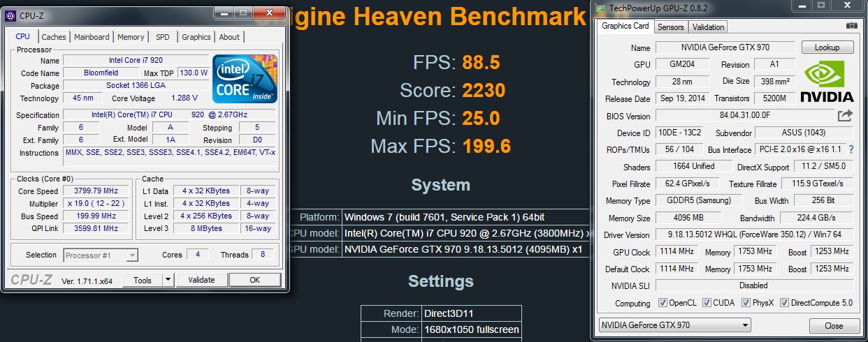This screenshot has height=342, width=868.
Task: Click the Release Date field Sep 19, 2014
Action: [682, 98]
